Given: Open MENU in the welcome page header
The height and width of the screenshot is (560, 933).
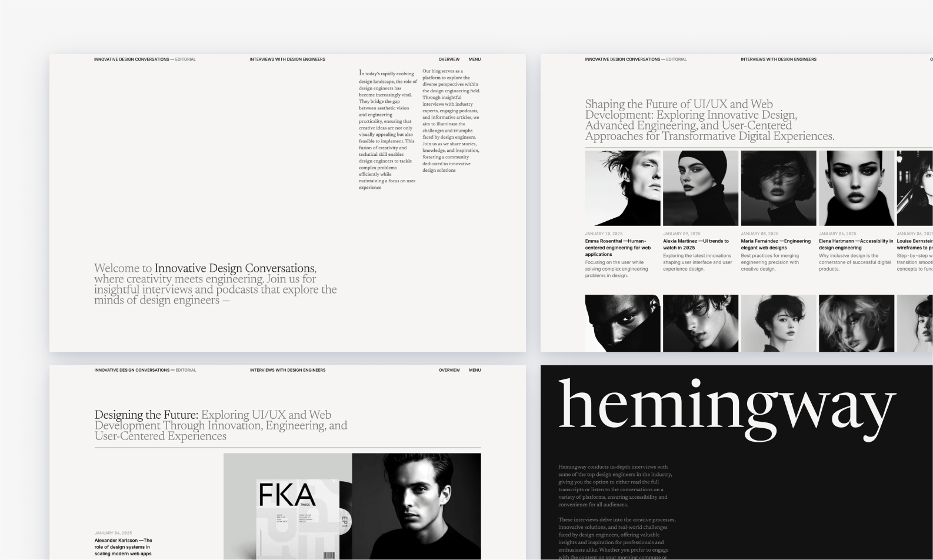Looking at the screenshot, I should [474, 59].
